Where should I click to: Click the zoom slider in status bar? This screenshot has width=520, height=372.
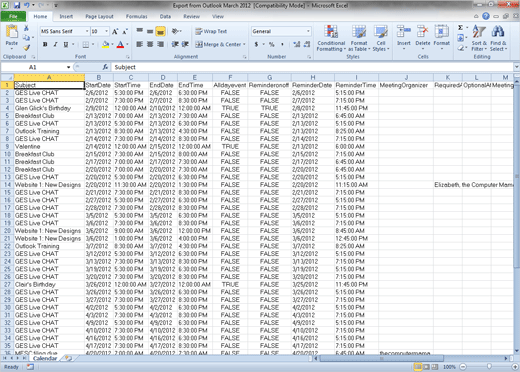coord(489,367)
